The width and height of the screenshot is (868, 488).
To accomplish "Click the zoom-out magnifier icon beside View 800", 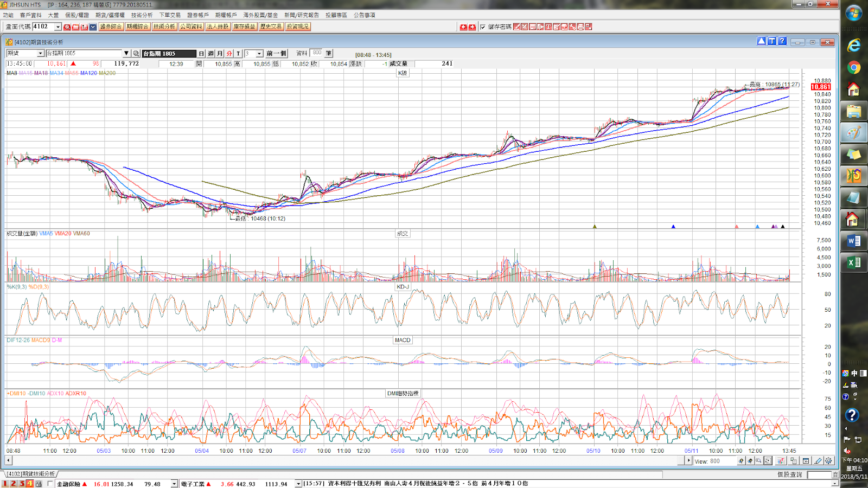I will click(750, 461).
